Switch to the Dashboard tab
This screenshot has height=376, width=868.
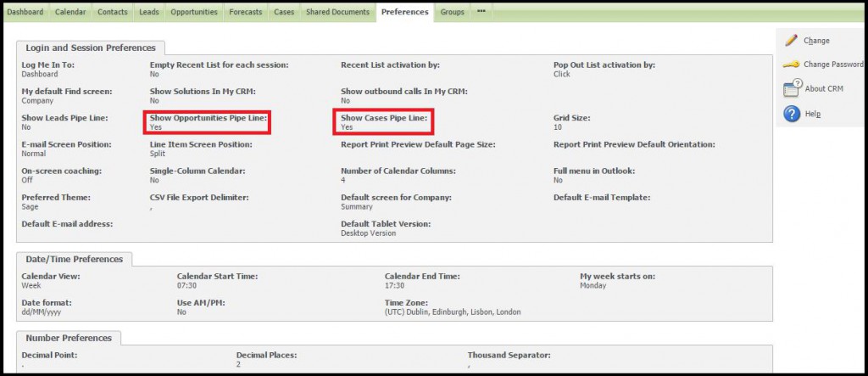tap(25, 12)
